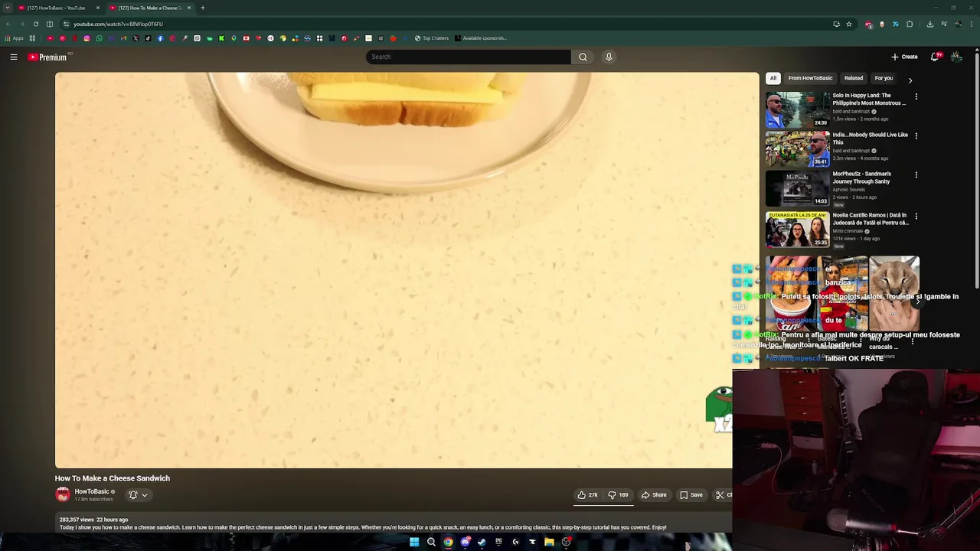Open the Windows Start button
980x551 pixels.
tap(414, 542)
